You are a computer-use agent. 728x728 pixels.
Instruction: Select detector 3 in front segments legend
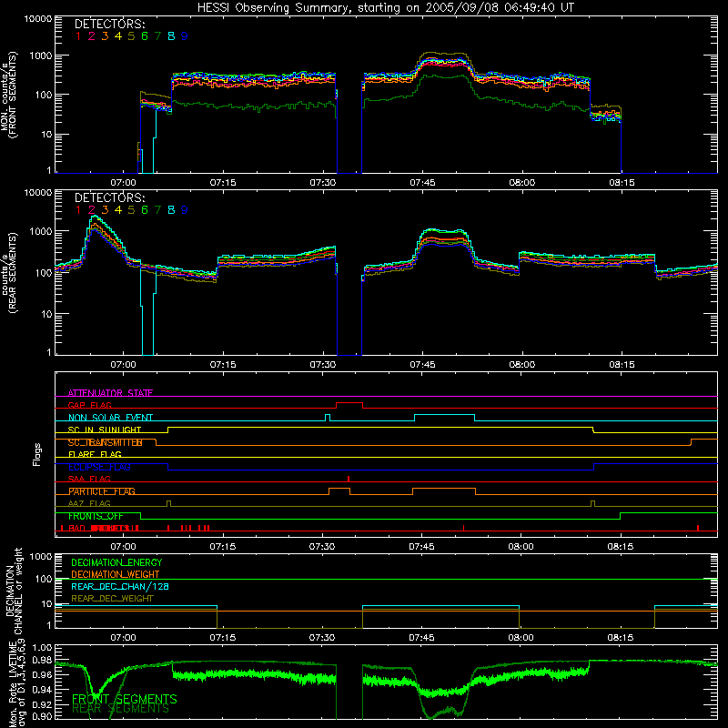[105, 36]
